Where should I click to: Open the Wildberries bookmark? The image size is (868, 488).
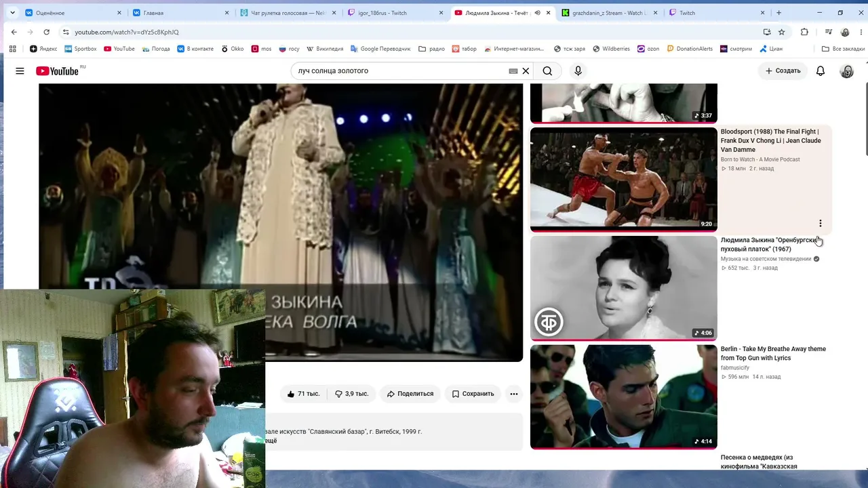coord(611,49)
